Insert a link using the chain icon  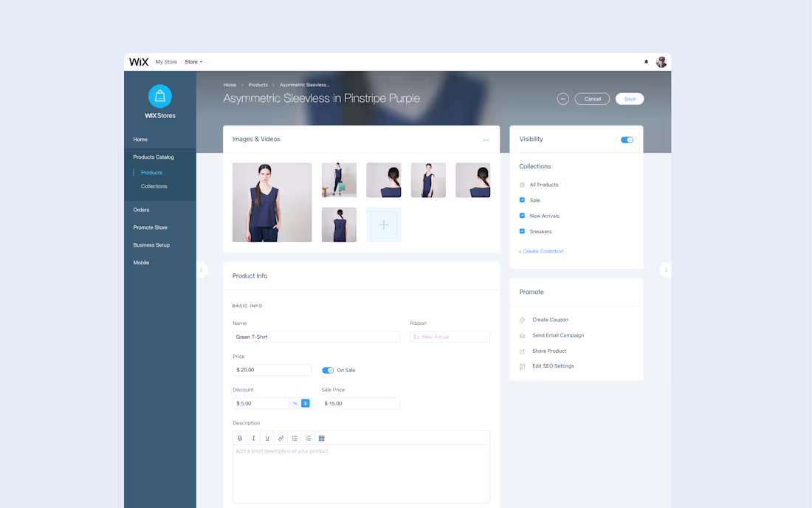[x=281, y=438]
